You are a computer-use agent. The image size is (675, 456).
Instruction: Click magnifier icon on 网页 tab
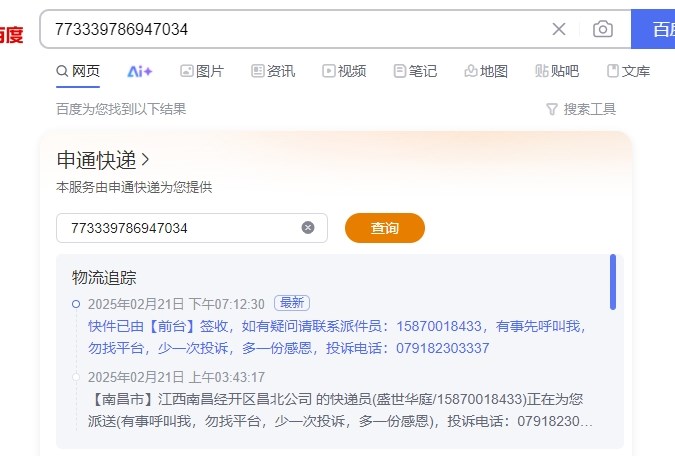(62, 71)
